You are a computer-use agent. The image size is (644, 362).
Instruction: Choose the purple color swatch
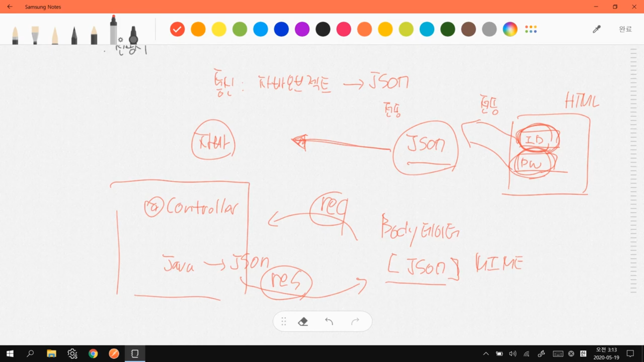(x=302, y=29)
